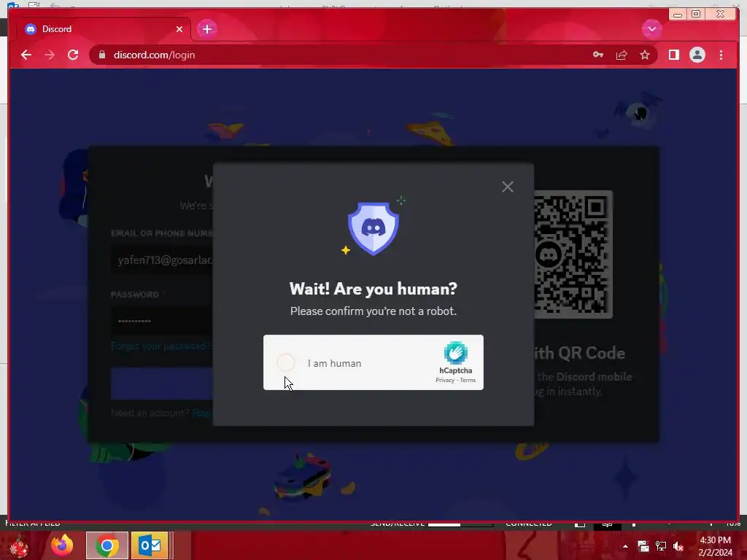Click the Start button ornament icon
Viewport: 747px width, 560px height.
coord(19,547)
